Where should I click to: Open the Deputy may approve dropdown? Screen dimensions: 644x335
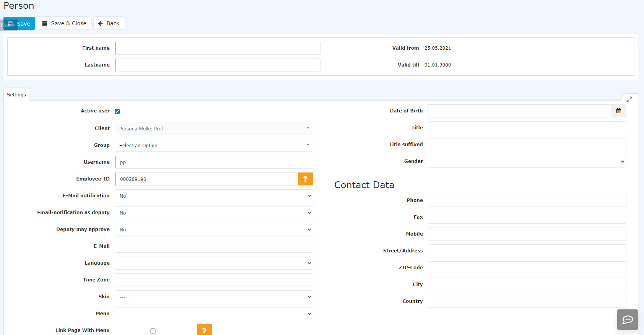[214, 229]
